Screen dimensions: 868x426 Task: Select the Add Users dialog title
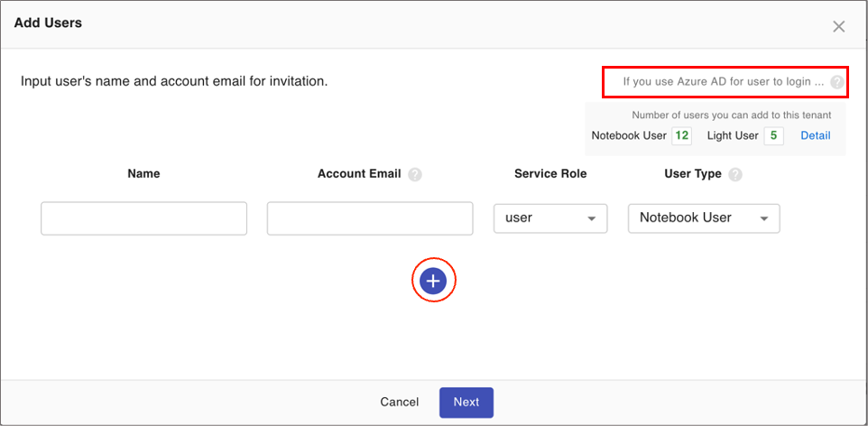pyautogui.click(x=48, y=23)
